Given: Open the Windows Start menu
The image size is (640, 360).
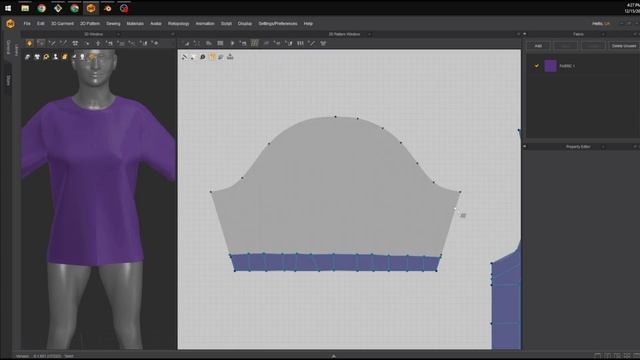Looking at the screenshot, I should tap(8, 8).
